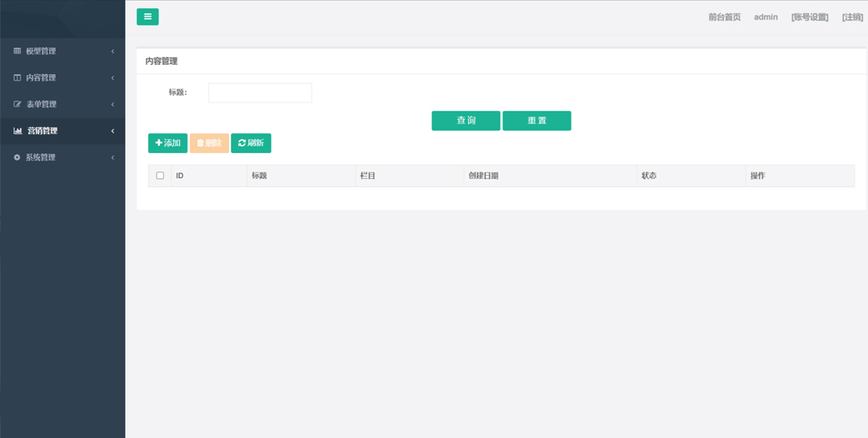Open the 前台首页 link in top bar
Screen dimensions: 868x438
click(x=724, y=17)
